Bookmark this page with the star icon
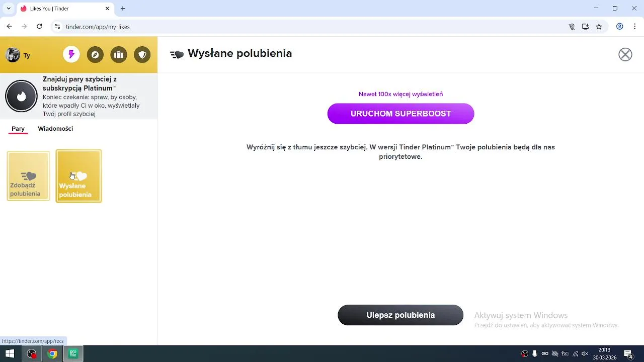This screenshot has width=644, height=362. (x=599, y=27)
